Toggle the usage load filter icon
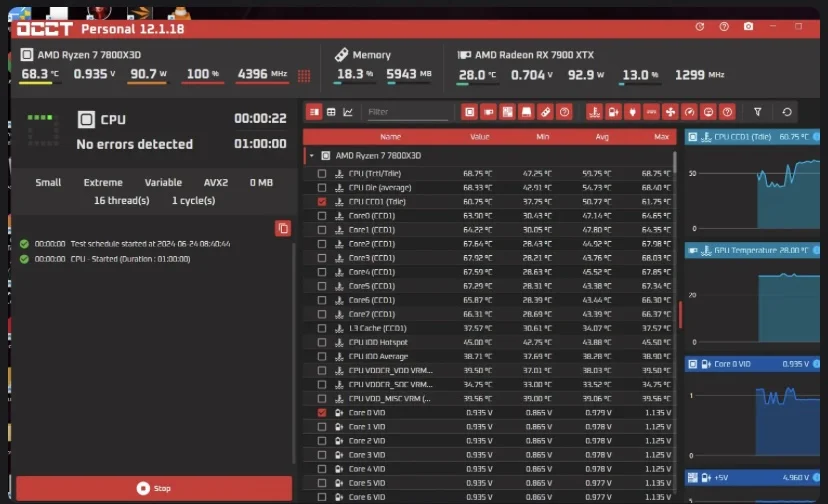This screenshot has width=828, height=504. (709, 112)
